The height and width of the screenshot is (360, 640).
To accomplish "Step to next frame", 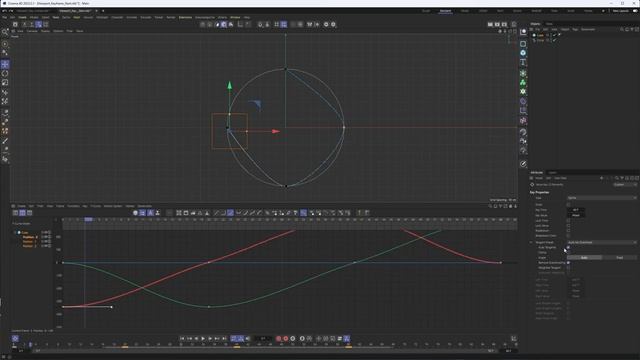I will click(x=210, y=338).
